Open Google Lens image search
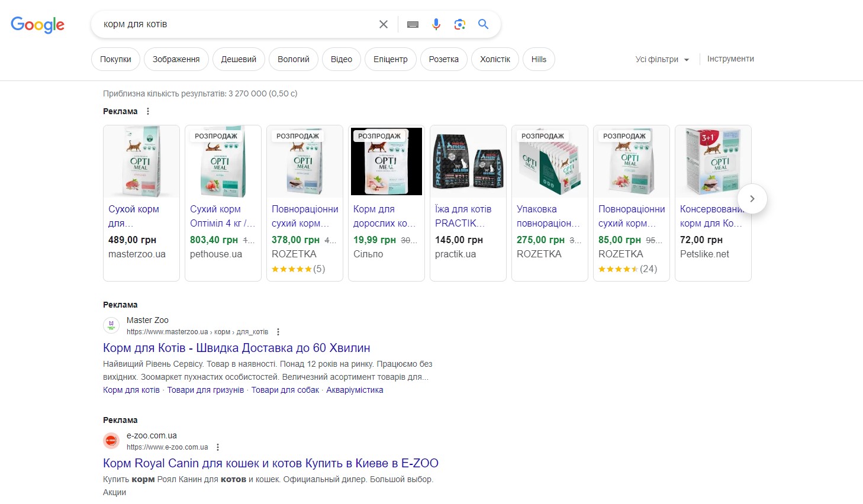Image resolution: width=863 pixels, height=504 pixels. [x=459, y=24]
